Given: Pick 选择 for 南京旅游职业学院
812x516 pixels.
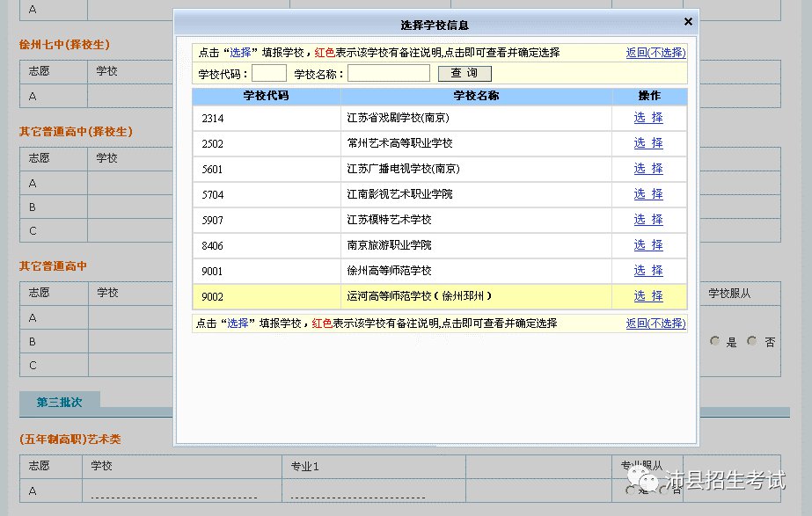Looking at the screenshot, I should (x=648, y=245).
